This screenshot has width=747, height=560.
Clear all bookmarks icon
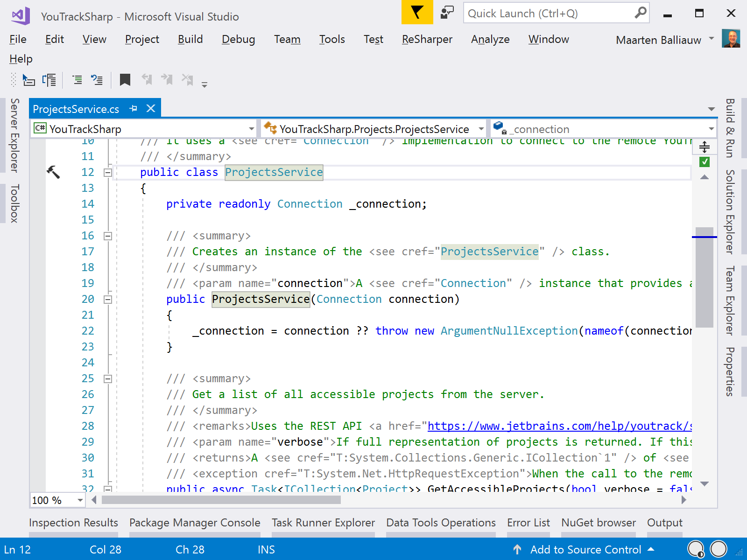point(187,79)
